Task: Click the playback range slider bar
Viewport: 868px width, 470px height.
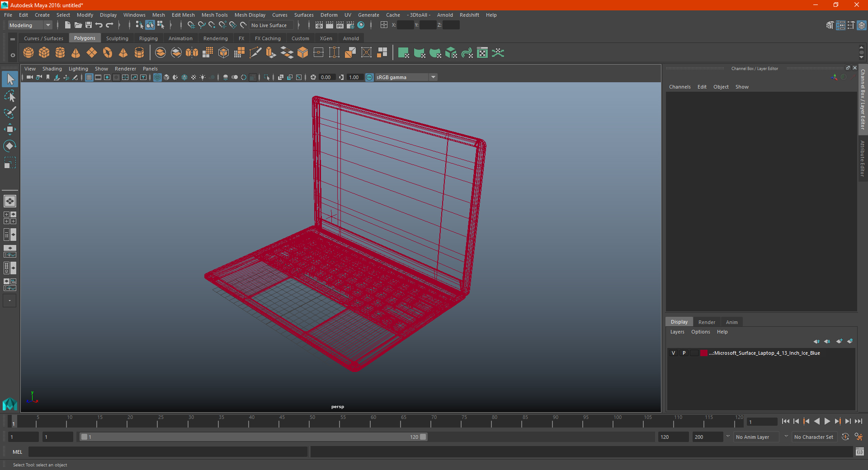Action: click(x=253, y=437)
